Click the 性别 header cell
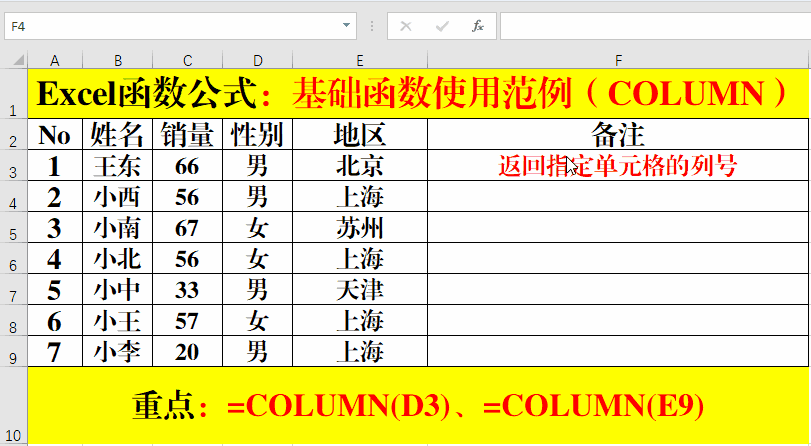The image size is (811, 446). coord(258,135)
